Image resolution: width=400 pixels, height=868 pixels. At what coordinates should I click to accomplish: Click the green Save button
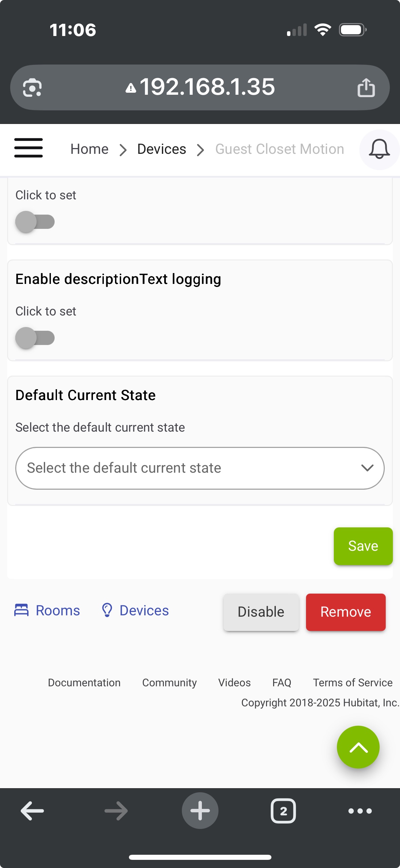363,546
